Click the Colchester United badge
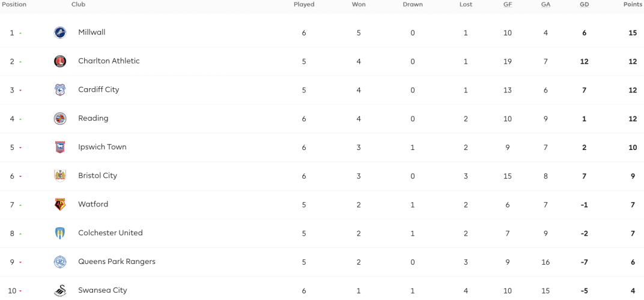The height and width of the screenshot is (300, 644). pos(60,233)
